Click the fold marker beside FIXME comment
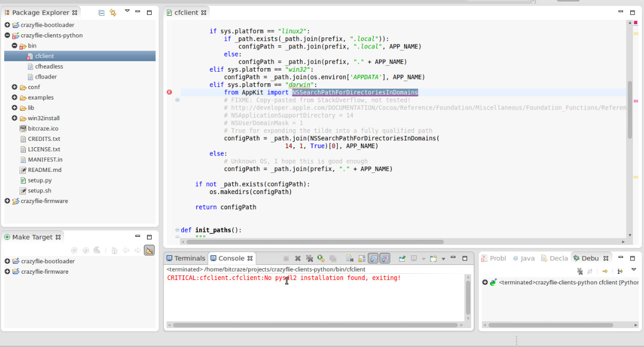This screenshot has width=644, height=347. 178,100
